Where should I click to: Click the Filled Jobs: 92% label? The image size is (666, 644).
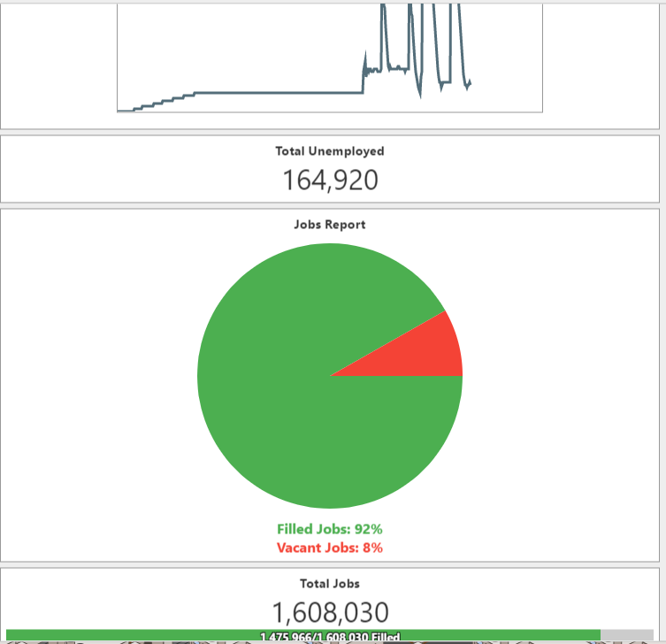(x=330, y=529)
